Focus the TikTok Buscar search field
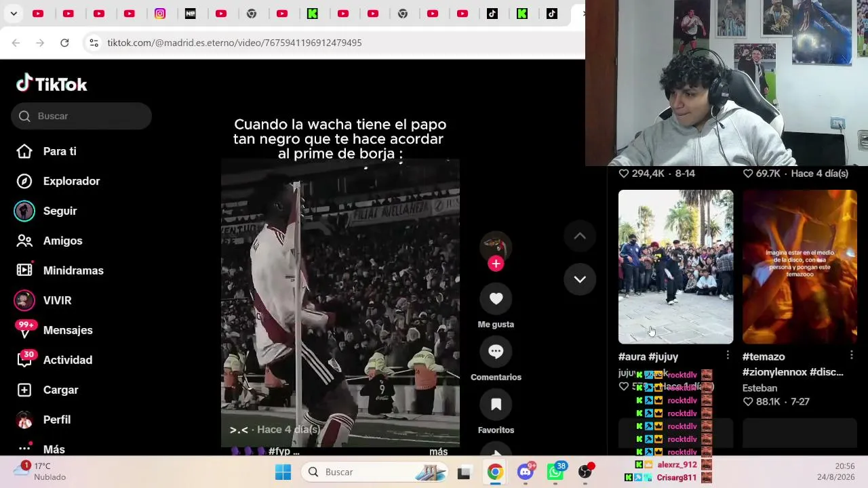The height and width of the screenshot is (488, 868). (x=81, y=116)
